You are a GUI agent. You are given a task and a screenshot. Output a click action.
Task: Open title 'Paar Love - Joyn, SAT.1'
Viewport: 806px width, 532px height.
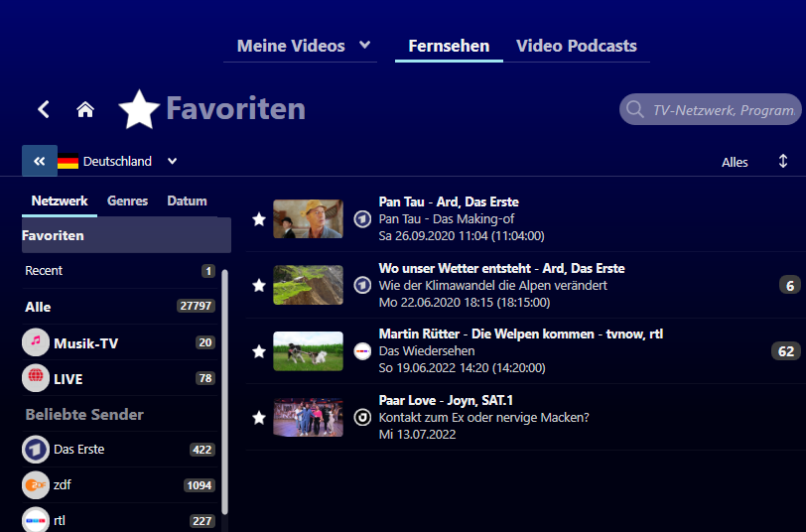(x=446, y=400)
